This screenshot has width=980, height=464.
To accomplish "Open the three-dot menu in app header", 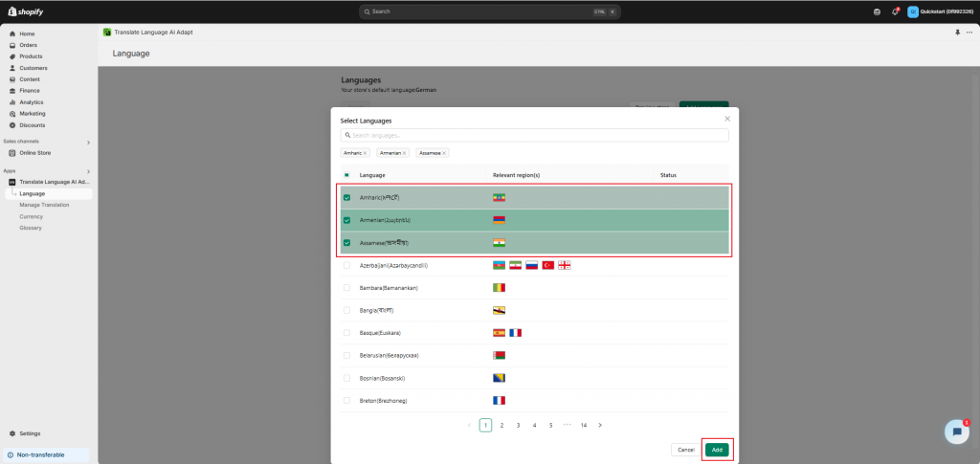I will pos(969,32).
